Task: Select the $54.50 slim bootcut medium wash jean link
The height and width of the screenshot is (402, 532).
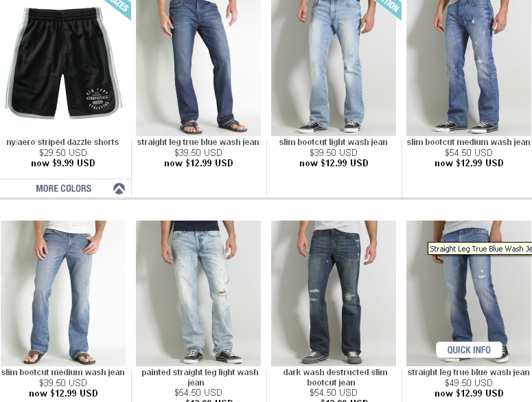Action: [x=469, y=142]
